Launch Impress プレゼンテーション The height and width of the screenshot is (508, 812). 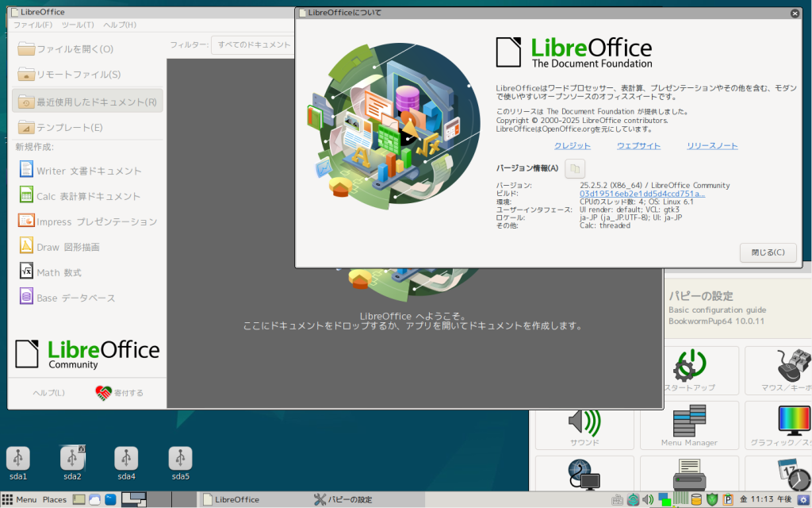click(88, 221)
